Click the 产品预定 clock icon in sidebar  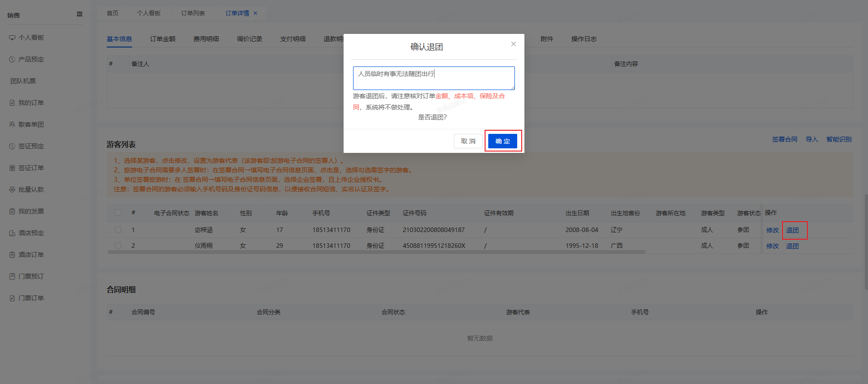pos(12,59)
